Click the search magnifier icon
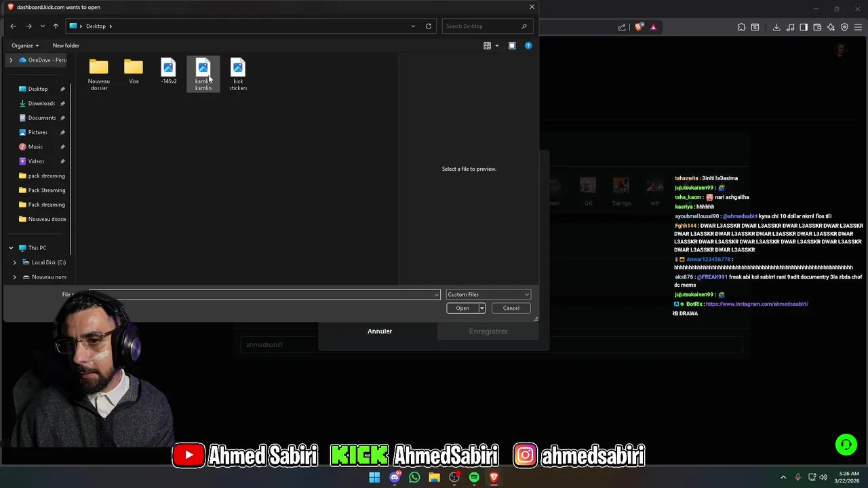This screenshot has height=488, width=868. (x=524, y=26)
